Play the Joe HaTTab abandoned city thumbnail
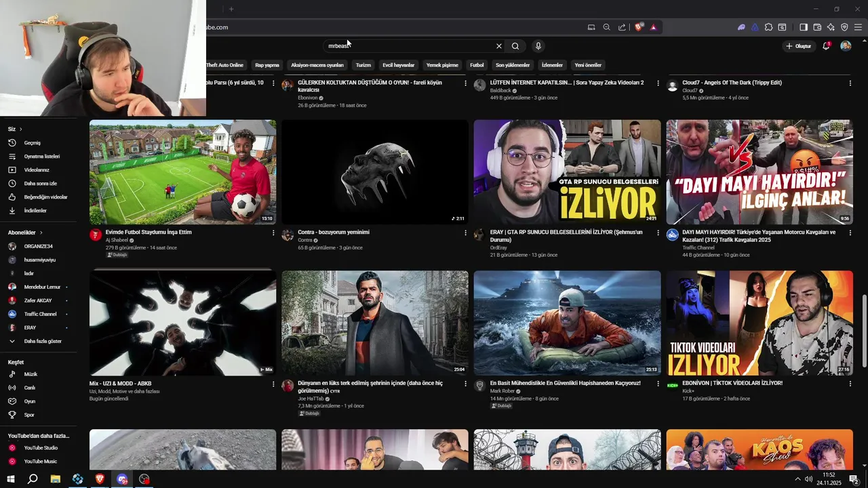 [375, 323]
